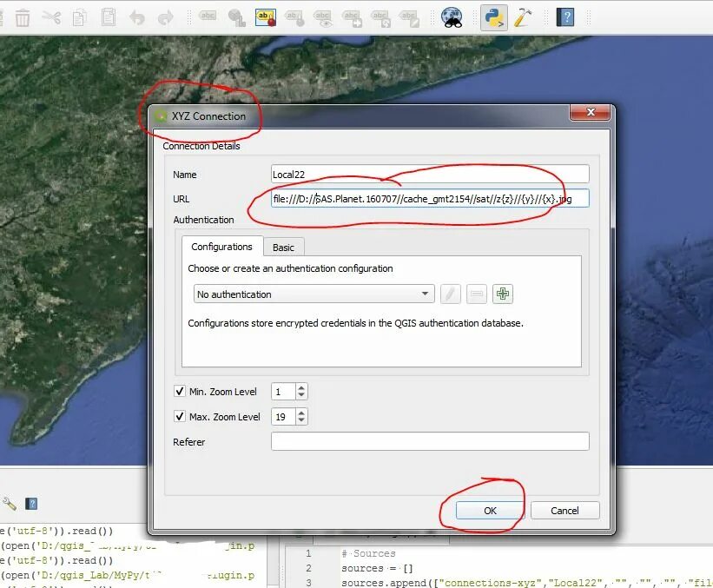Open the Python Console

[492, 16]
